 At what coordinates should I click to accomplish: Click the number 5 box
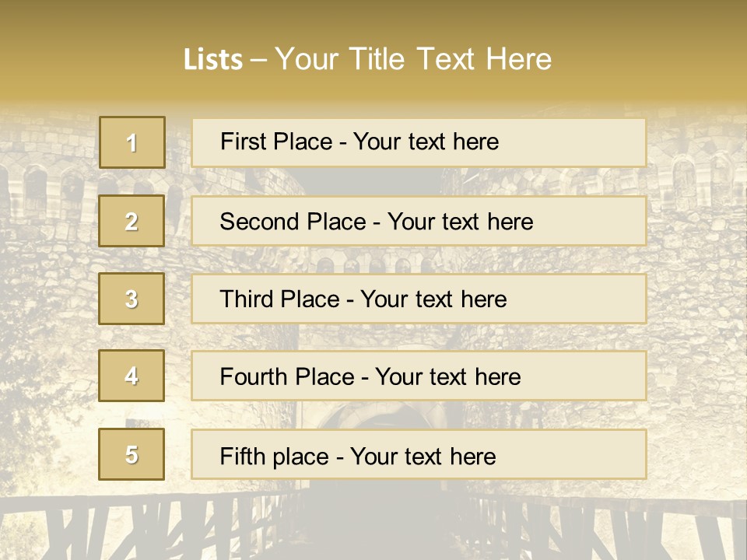point(132,454)
